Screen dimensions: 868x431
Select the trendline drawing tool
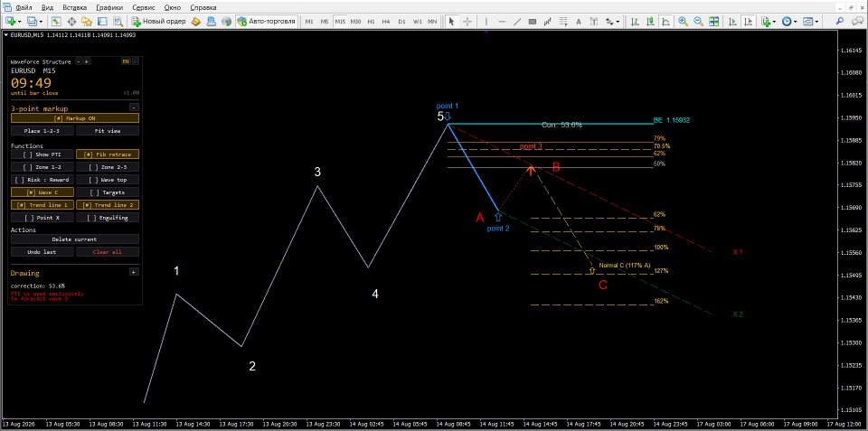[517, 21]
